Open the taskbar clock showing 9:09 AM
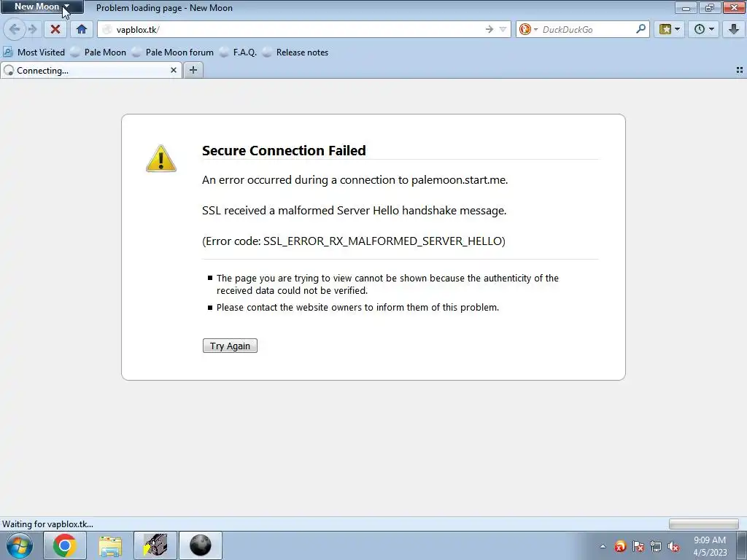 [x=710, y=546]
